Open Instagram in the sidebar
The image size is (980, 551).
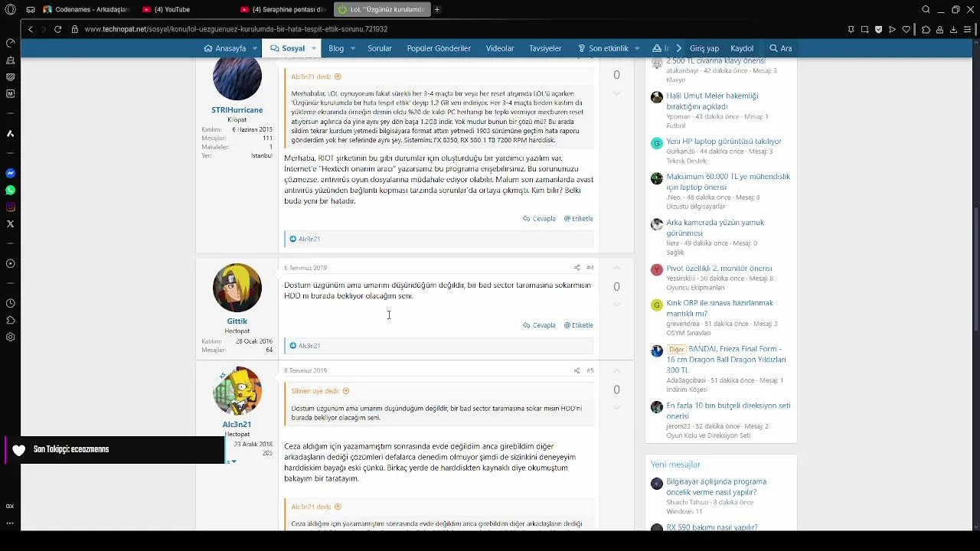(10, 207)
